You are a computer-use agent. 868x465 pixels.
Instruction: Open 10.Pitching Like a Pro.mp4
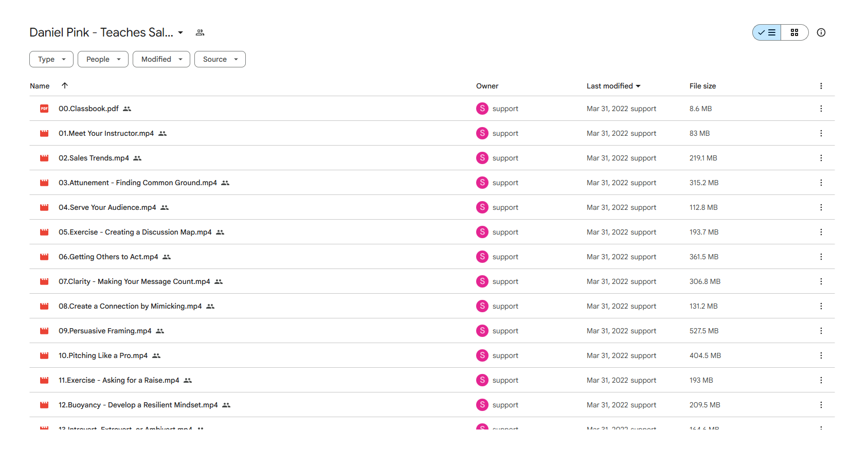click(103, 355)
